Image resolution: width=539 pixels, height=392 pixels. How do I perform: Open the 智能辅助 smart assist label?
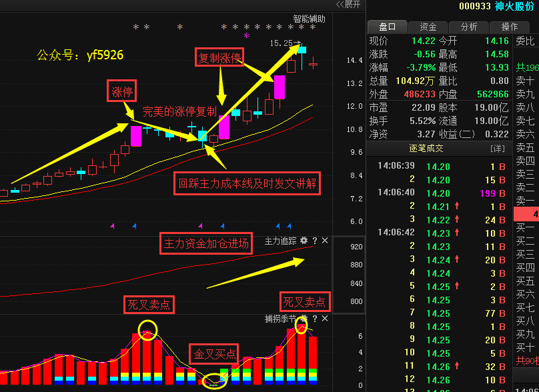click(x=309, y=19)
